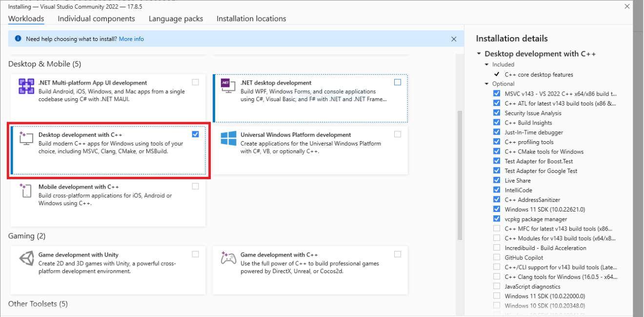
Task: Click the Game development with Unity icon
Action: click(26, 258)
